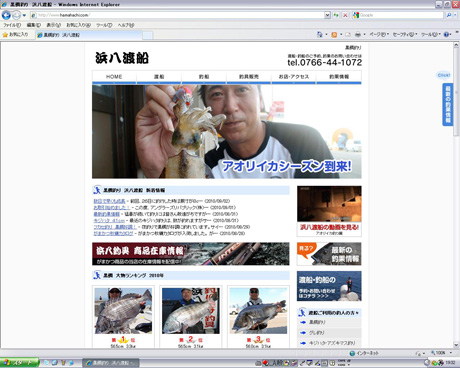Click the 最新釣果情報 news link
Screen dimensions: 460x368
[106, 214]
